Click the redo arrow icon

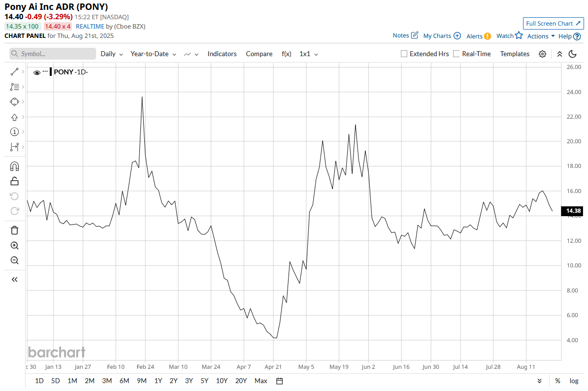tap(14, 211)
